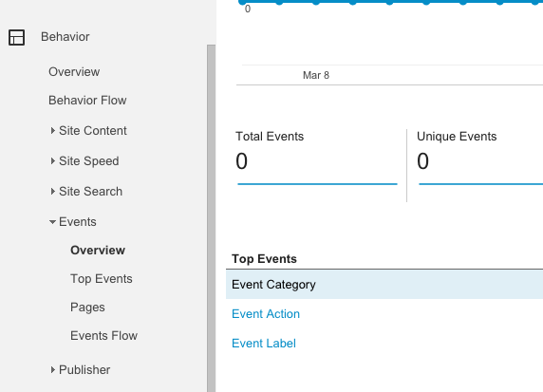
Task: Click the Top Events table heading
Action: [264, 259]
